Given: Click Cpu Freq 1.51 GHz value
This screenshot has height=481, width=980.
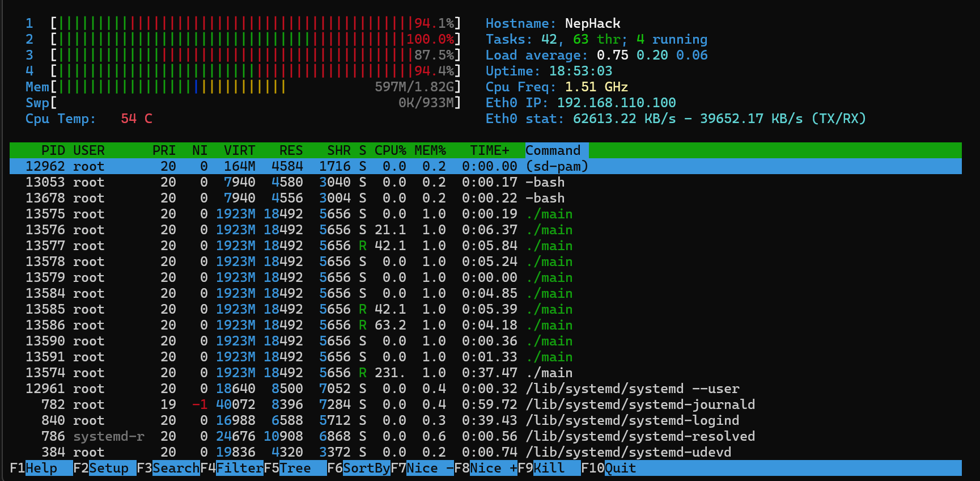Looking at the screenshot, I should tap(597, 87).
